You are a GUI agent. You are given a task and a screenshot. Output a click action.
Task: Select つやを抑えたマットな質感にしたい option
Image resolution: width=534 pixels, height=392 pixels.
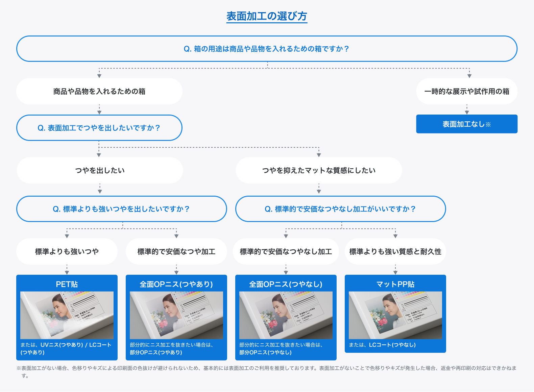coord(319,170)
